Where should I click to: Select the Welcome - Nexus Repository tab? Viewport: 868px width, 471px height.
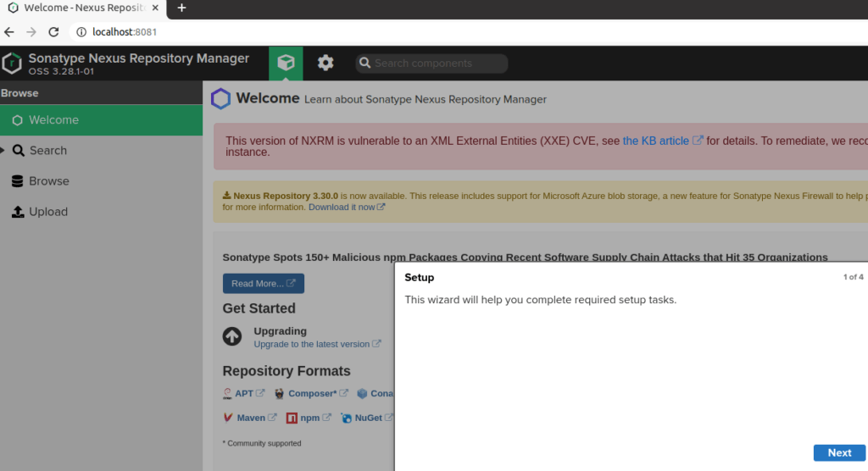[x=83, y=8]
